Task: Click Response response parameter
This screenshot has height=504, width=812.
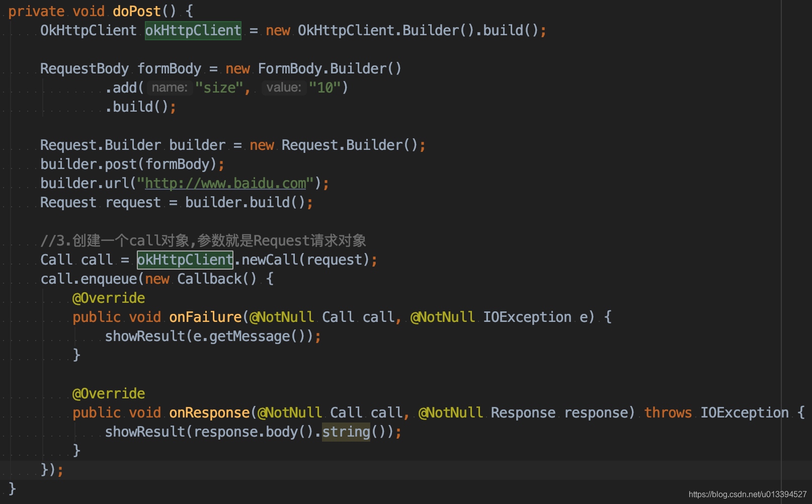Action: pos(559,412)
